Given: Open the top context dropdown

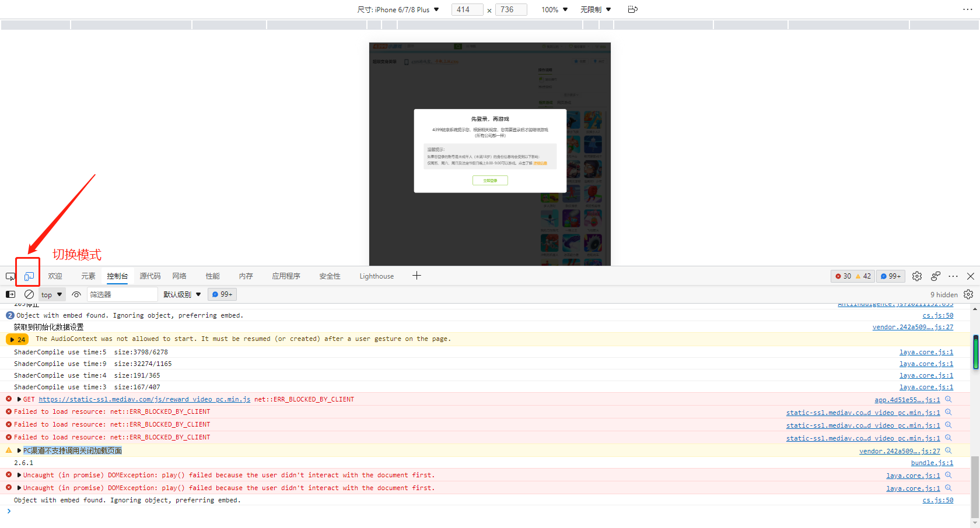Looking at the screenshot, I should pos(52,294).
